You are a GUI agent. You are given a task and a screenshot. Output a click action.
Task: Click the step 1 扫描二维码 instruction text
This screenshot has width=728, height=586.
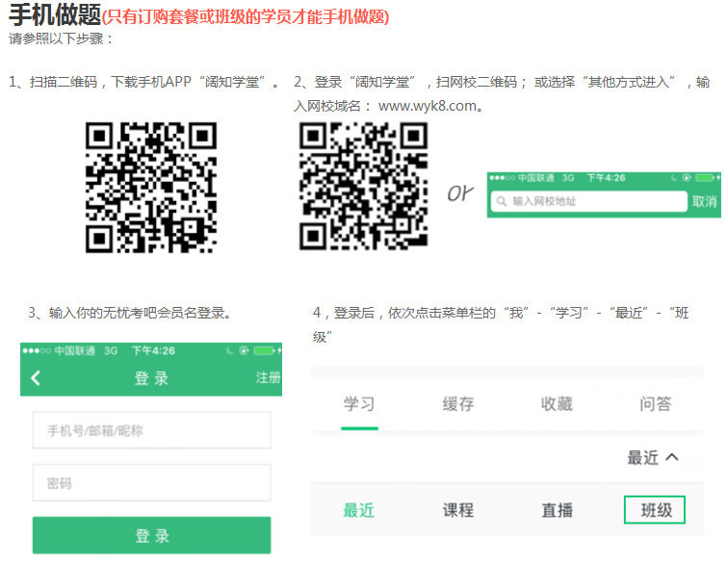pos(144,82)
